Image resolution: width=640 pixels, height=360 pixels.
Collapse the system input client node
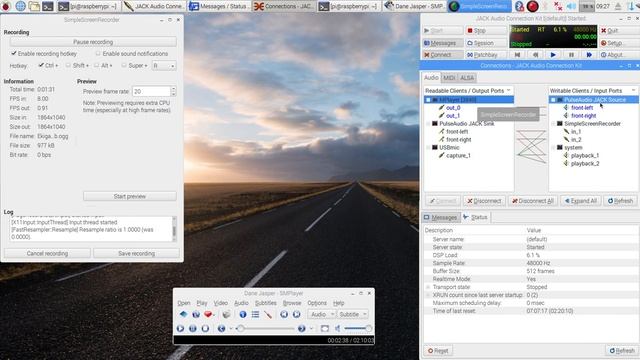553,148
